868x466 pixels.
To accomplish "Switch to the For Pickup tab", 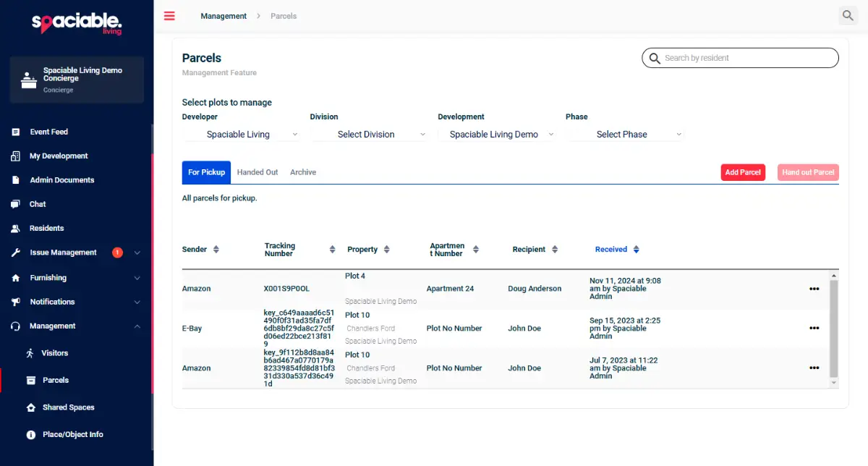I will pyautogui.click(x=206, y=172).
